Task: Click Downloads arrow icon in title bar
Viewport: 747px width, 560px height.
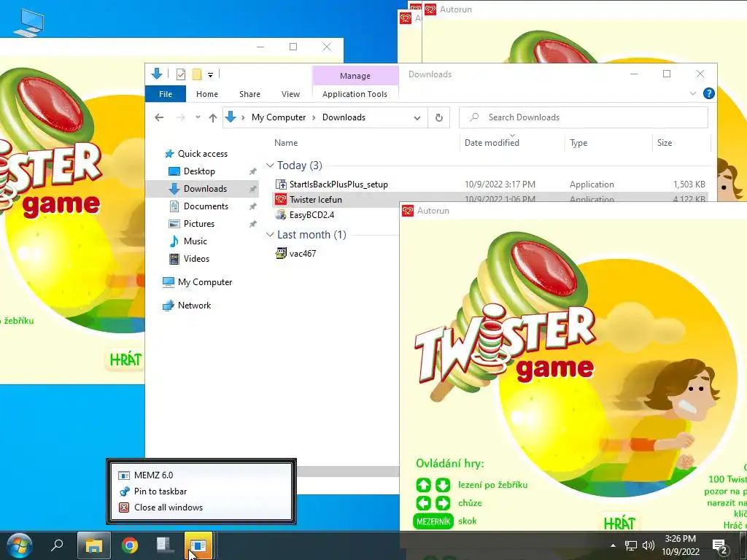Action: 157,74
